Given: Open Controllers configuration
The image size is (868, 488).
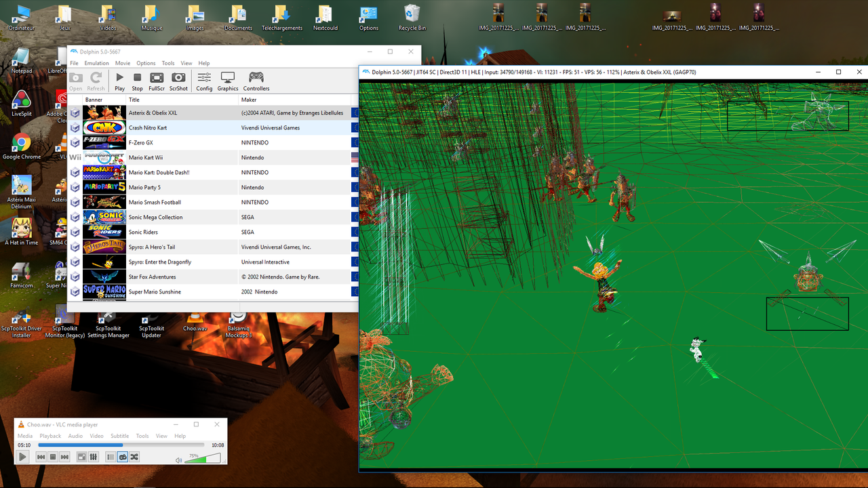Looking at the screenshot, I should coord(256,81).
